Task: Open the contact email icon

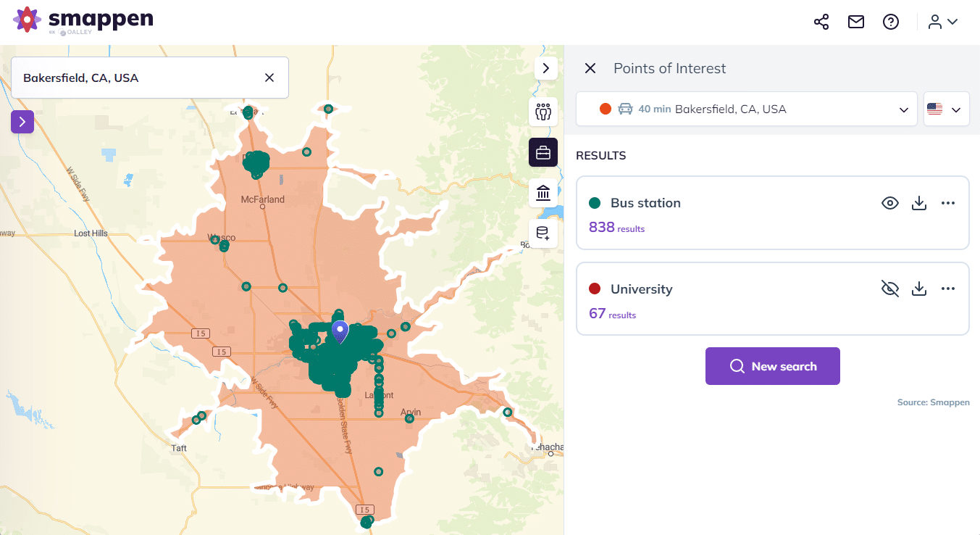Action: pyautogui.click(x=855, y=22)
